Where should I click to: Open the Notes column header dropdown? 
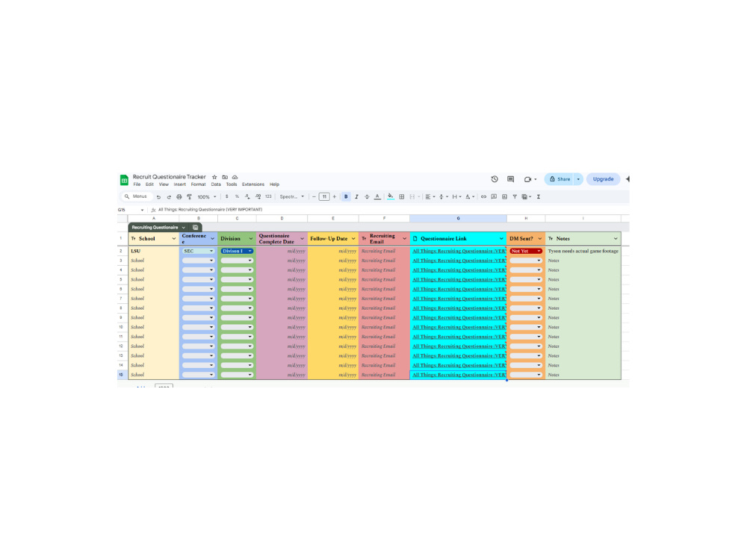tap(616, 239)
